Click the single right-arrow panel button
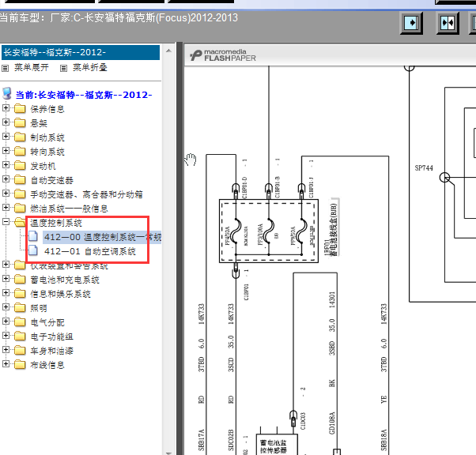This screenshot has width=476, height=455. pos(411,24)
